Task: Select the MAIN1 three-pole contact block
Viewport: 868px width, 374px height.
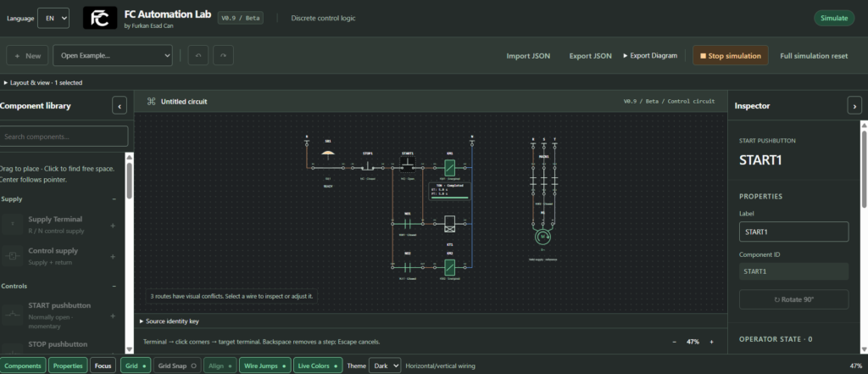Action: pyautogui.click(x=543, y=180)
